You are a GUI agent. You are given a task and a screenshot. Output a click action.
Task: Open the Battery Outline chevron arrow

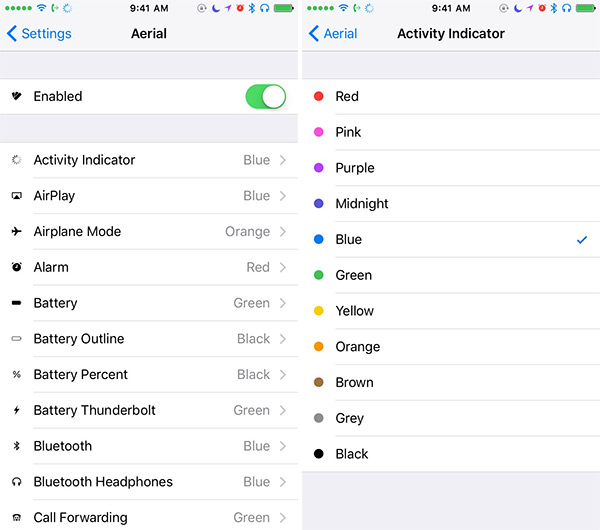[283, 339]
